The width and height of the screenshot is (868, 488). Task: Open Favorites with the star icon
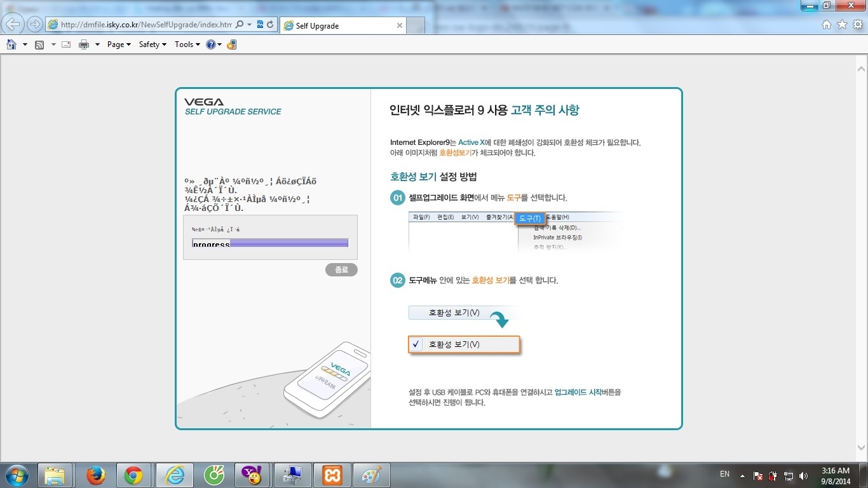point(842,24)
